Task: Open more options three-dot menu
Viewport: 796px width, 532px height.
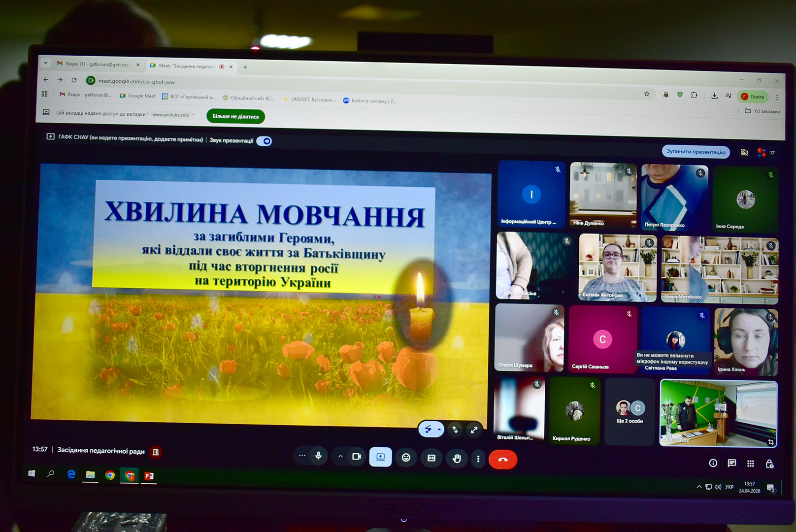Action: pos(478,459)
